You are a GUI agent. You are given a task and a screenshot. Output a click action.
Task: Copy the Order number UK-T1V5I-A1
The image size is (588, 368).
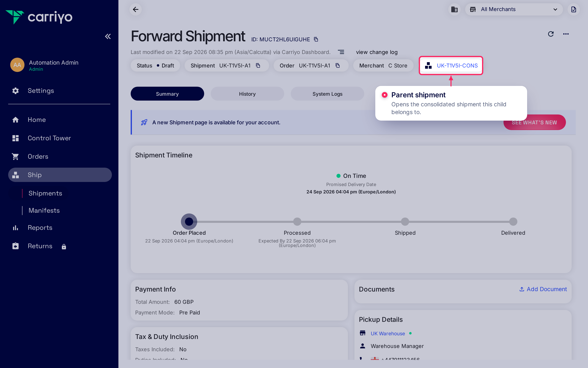(337, 65)
